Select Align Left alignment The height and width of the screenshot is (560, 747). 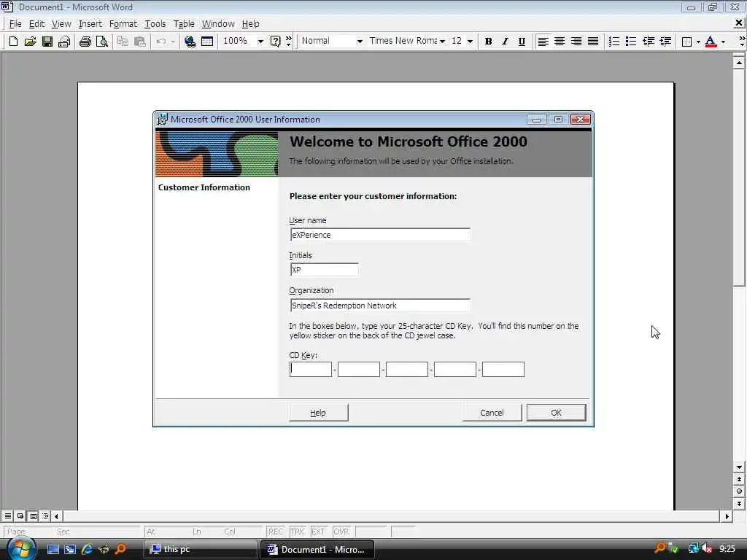coord(543,42)
